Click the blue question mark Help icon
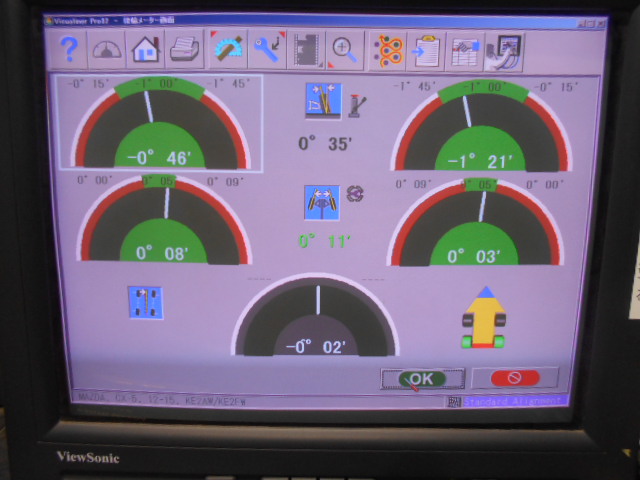Viewport: 640px width, 480px height. click(68, 49)
